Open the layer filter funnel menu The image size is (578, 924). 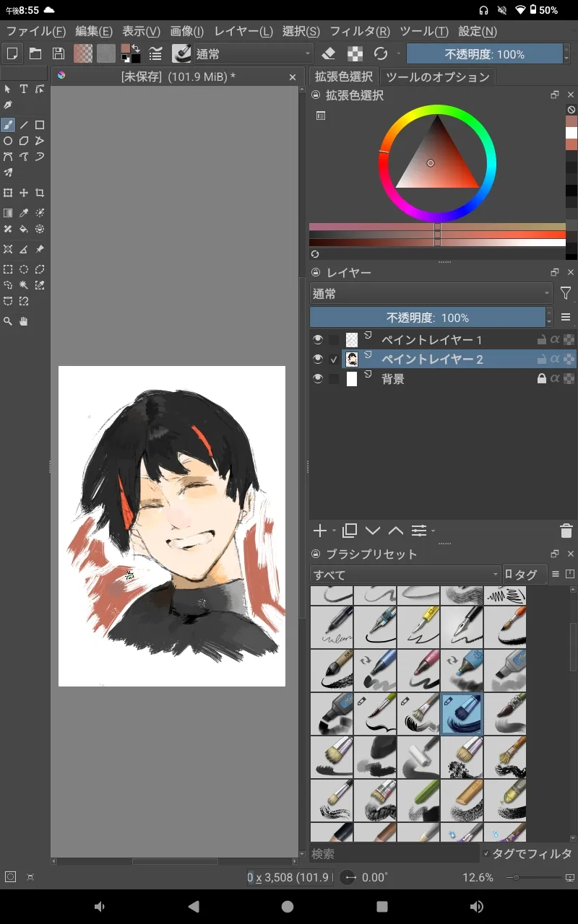point(566,293)
